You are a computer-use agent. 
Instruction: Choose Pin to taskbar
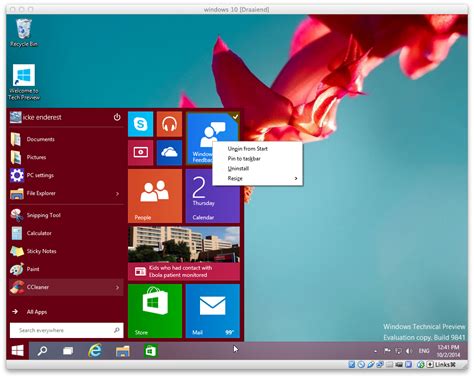tap(257, 159)
